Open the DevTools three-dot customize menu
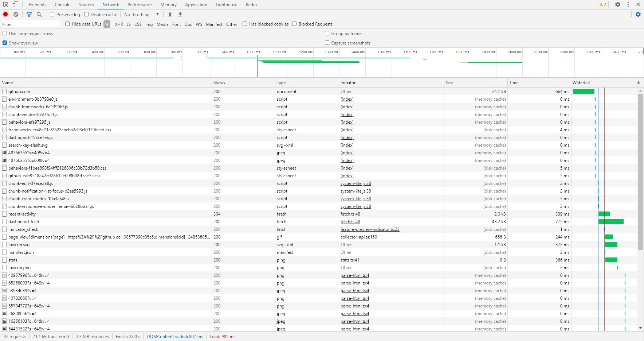The height and width of the screenshot is (341, 644). (x=628, y=5)
